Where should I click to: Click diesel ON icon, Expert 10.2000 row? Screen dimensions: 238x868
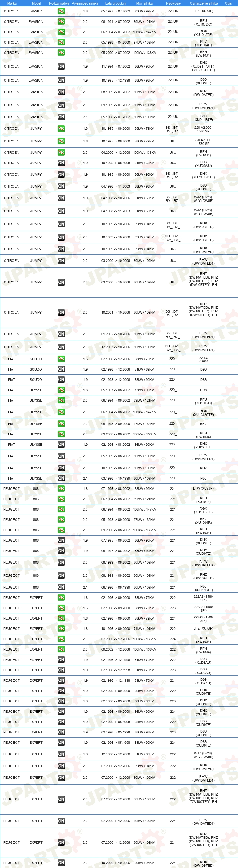(61, 863)
